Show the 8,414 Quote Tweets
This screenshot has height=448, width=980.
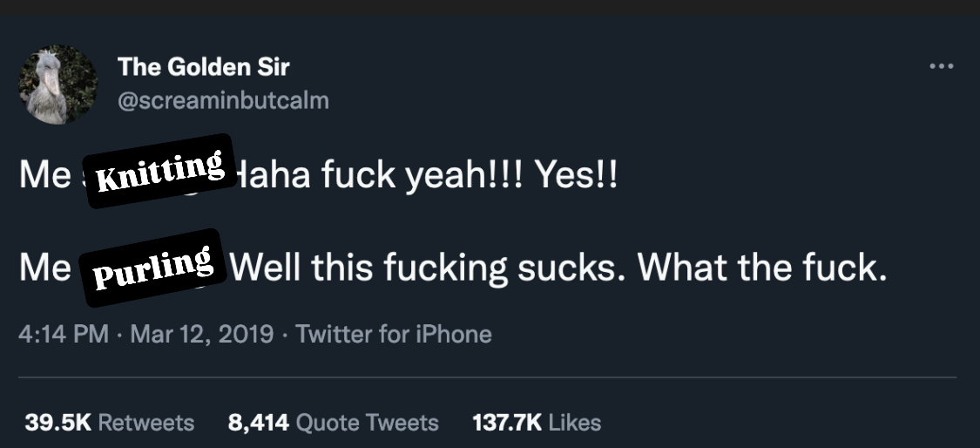coord(333,423)
